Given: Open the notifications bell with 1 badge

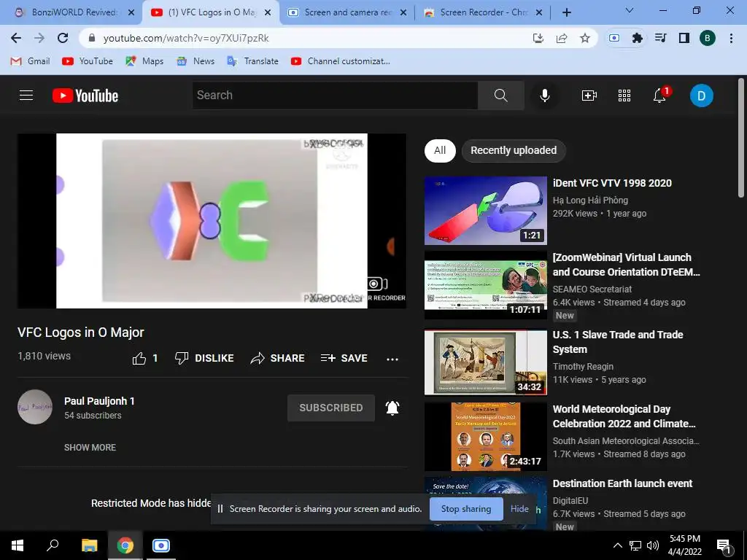Looking at the screenshot, I should click(661, 94).
